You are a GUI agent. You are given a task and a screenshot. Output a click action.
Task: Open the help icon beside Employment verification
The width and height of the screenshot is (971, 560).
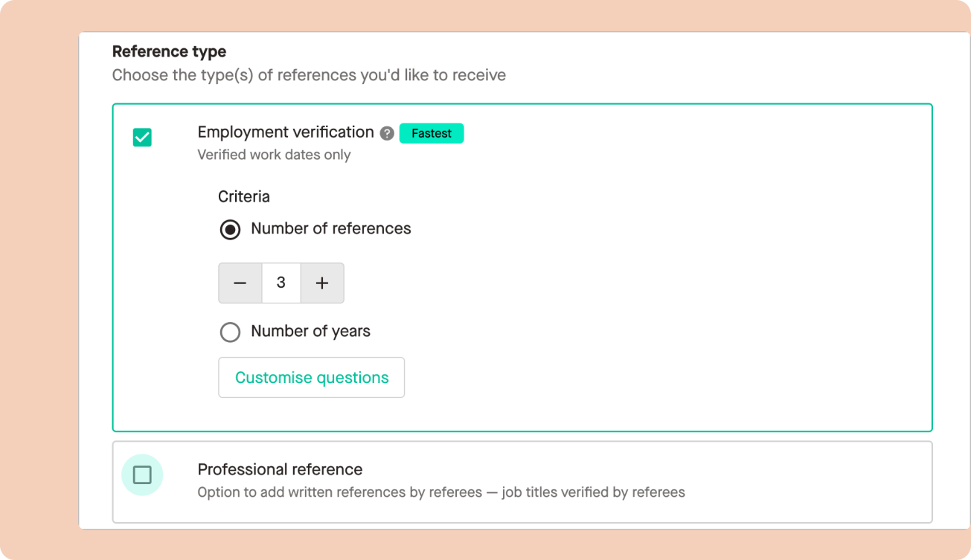click(x=387, y=134)
